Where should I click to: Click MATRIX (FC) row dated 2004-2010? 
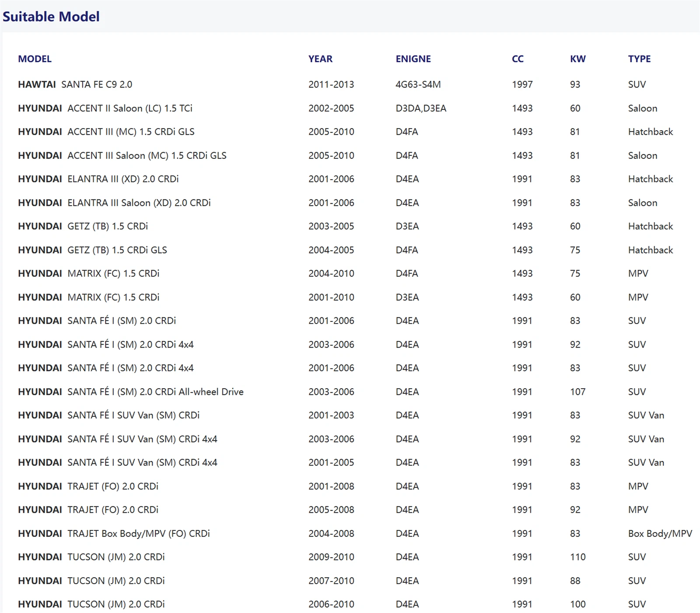350,273
